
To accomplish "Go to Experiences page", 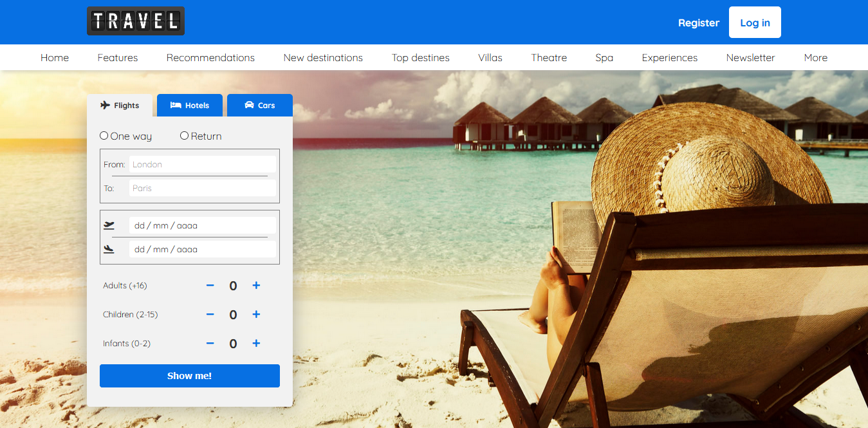I will (x=670, y=57).
